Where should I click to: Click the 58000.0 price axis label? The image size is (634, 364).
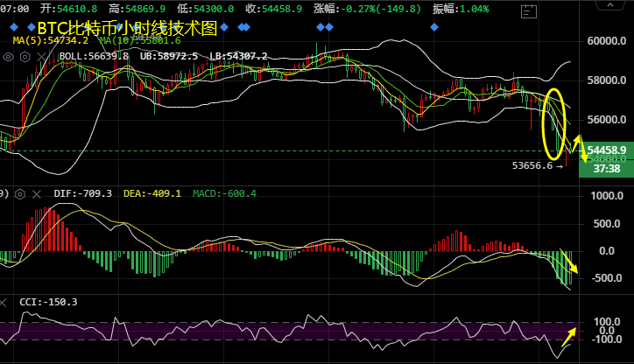[x=607, y=80]
